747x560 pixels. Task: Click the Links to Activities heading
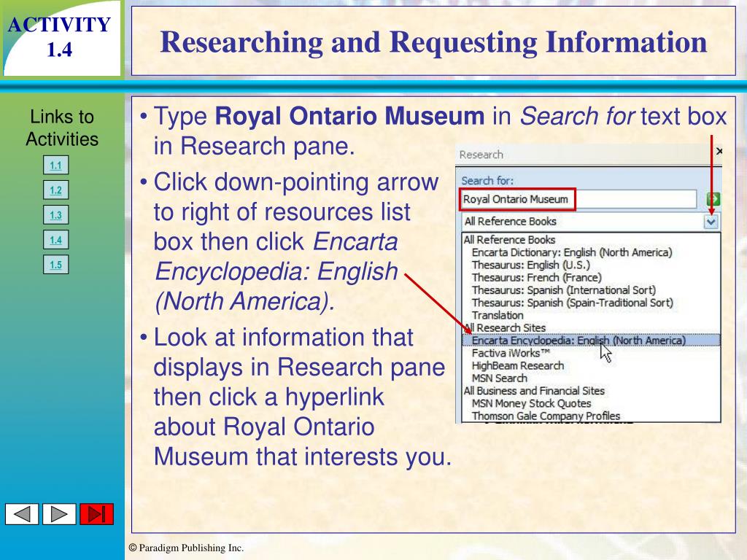(x=62, y=128)
